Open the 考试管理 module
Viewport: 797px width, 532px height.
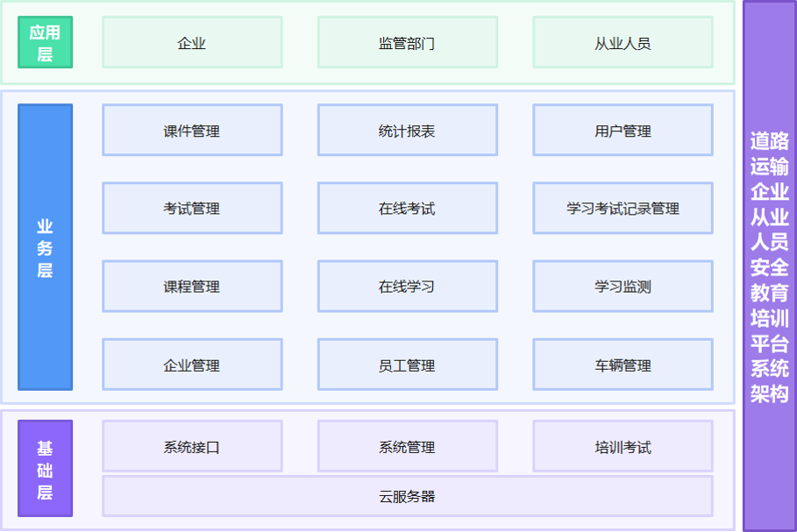pos(191,208)
